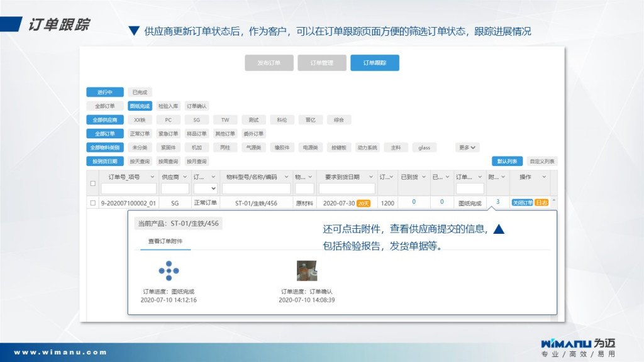
Task: Switch to the 发布订单 tab
Action: tap(269, 63)
